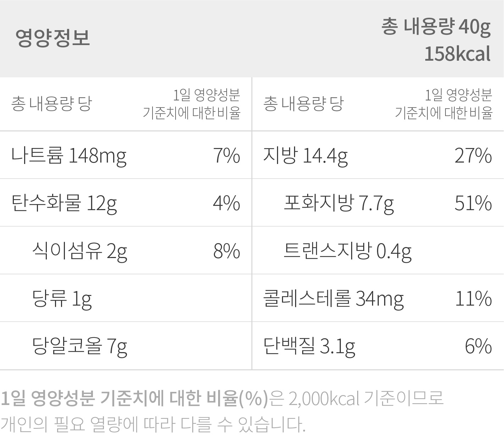The height and width of the screenshot is (438, 504).
Task: Click the 158kcal calorie value
Action: [458, 54]
